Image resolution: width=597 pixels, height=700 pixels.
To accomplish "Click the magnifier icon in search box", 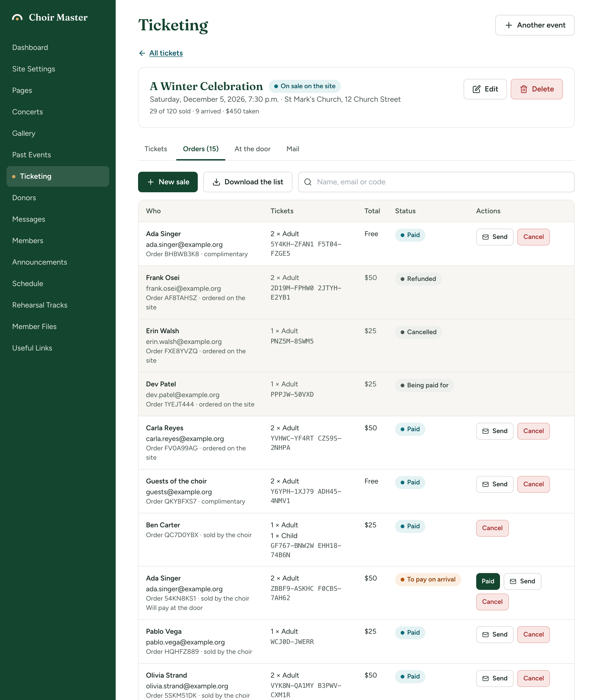I will 308,182.
